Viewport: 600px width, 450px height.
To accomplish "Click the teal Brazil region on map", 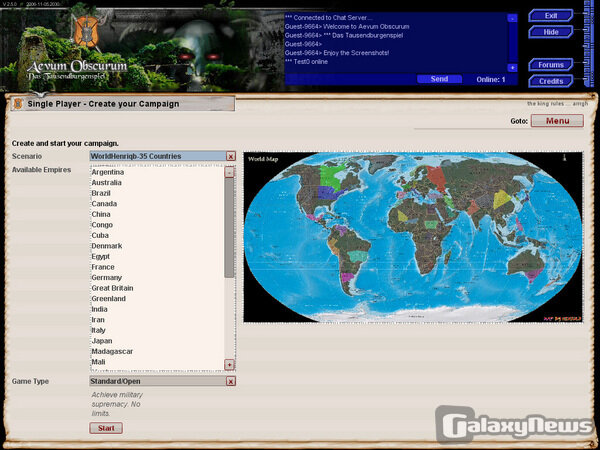I will pos(357,256).
